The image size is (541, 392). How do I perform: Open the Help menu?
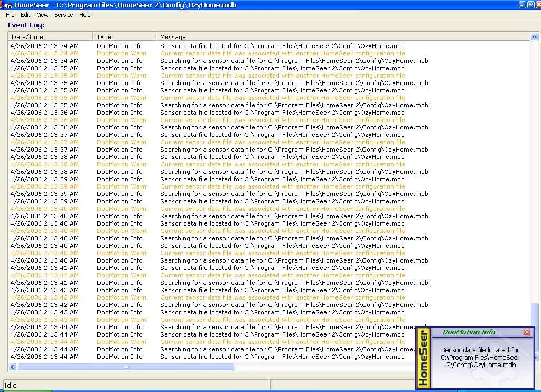pyautogui.click(x=85, y=15)
